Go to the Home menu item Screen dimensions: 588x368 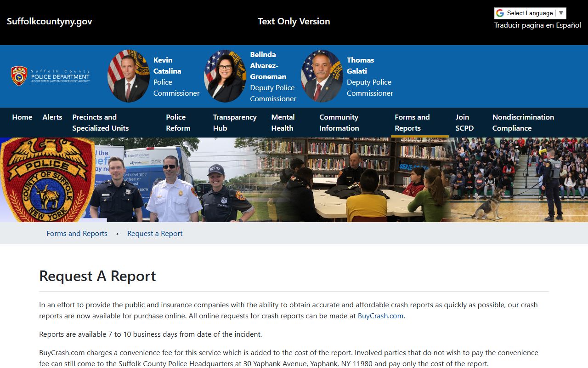(x=22, y=117)
